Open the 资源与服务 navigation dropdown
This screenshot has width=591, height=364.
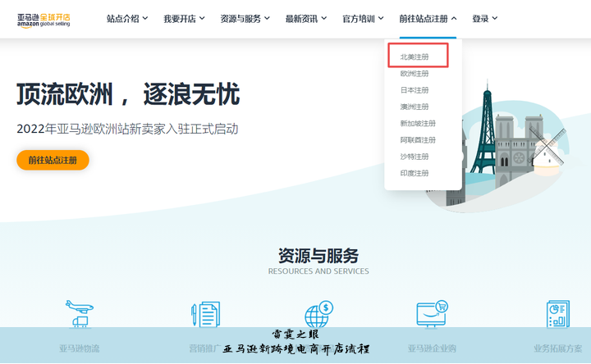pyautogui.click(x=245, y=18)
